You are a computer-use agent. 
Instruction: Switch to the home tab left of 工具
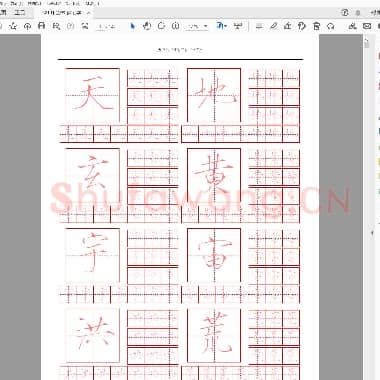[x=3, y=13]
